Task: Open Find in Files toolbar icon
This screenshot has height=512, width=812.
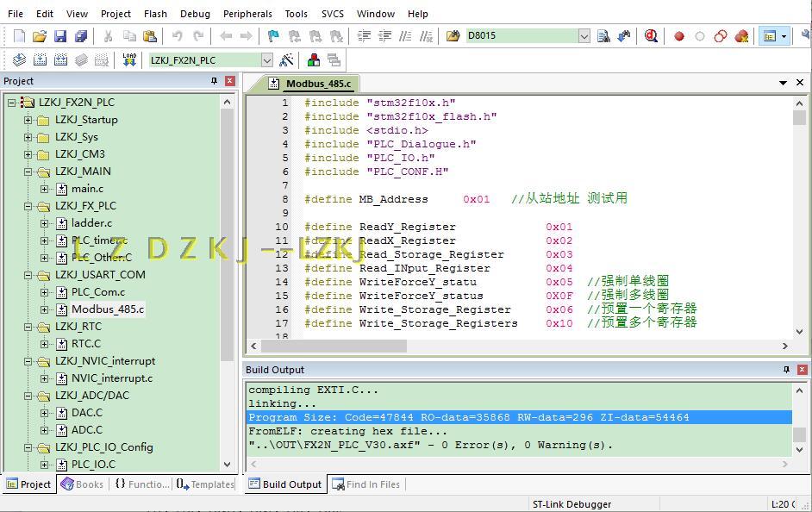Action: coord(453,35)
